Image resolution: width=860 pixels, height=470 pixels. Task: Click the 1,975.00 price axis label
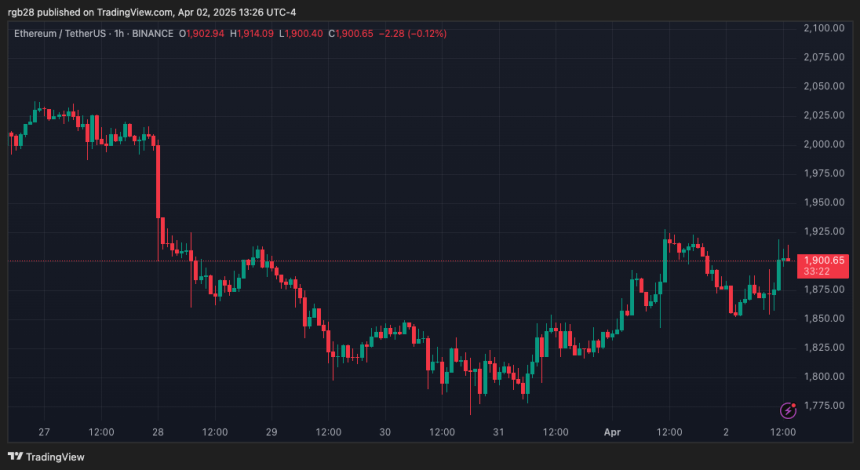pos(825,174)
